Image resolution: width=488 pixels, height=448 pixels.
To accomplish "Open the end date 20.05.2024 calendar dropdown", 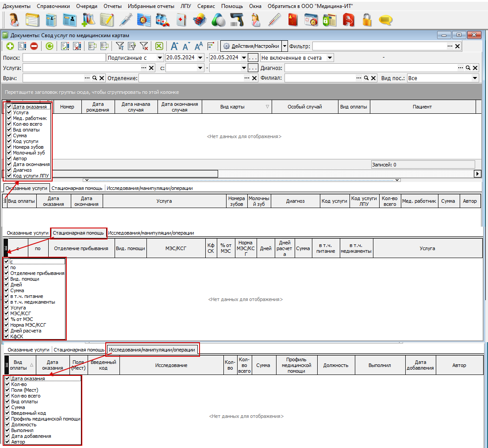I will pyautogui.click(x=244, y=58).
